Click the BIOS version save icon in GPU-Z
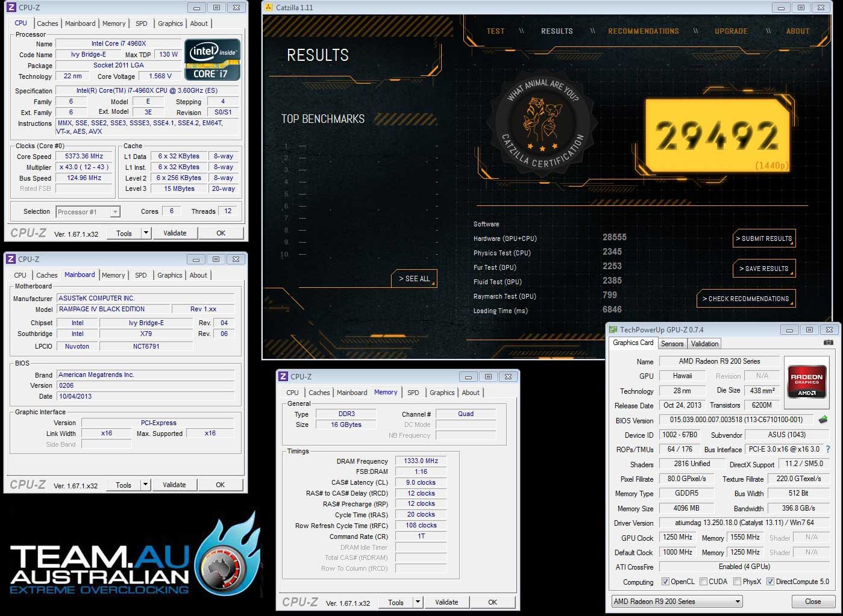The width and height of the screenshot is (843, 616). (x=823, y=420)
